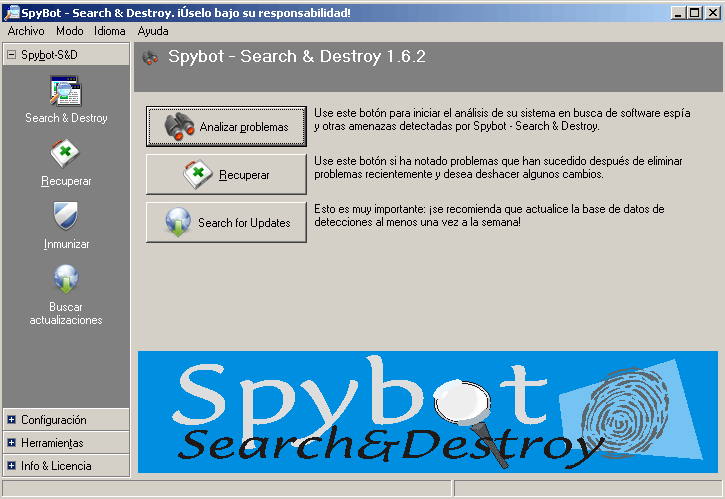The image size is (725, 499).
Task: Expand the Configuración section
Action: [11, 420]
